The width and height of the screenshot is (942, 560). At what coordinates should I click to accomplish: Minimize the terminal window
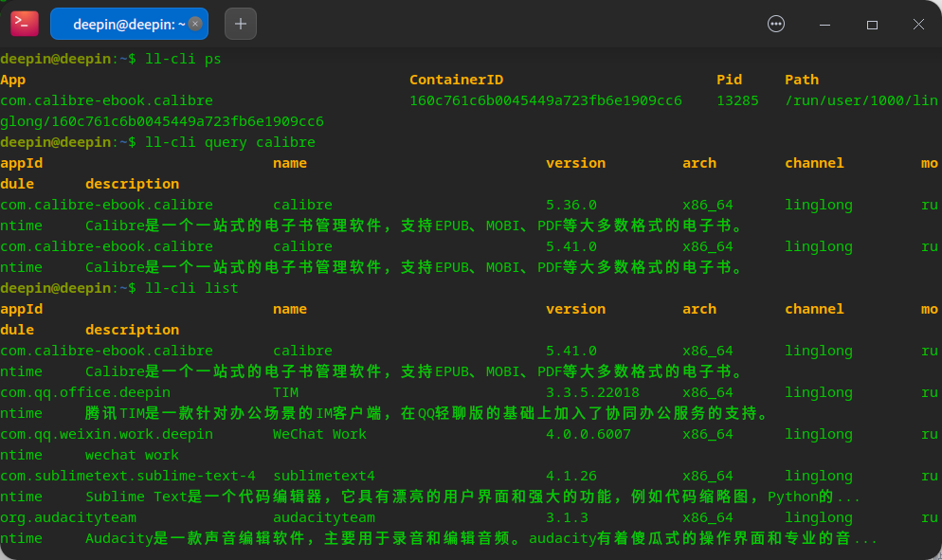point(824,24)
